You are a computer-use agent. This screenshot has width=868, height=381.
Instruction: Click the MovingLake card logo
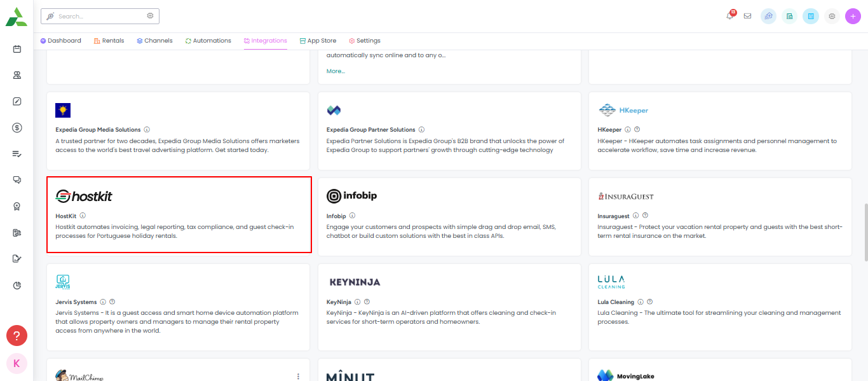click(625, 376)
